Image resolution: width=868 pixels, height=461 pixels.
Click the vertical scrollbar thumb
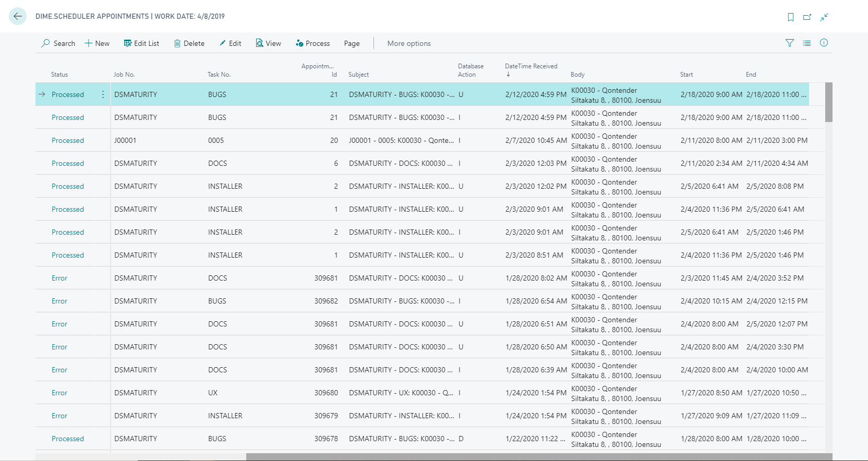[828, 102]
